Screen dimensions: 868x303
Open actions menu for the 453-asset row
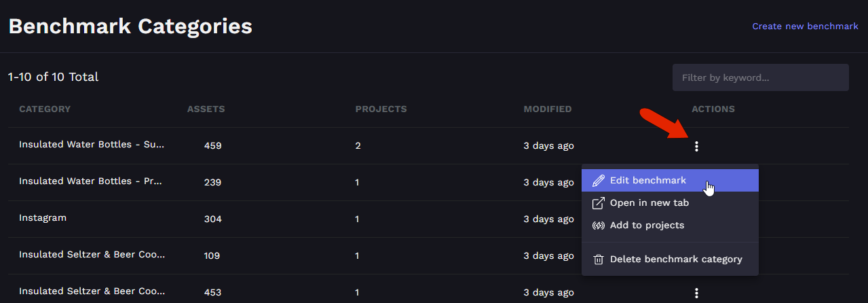click(x=696, y=293)
